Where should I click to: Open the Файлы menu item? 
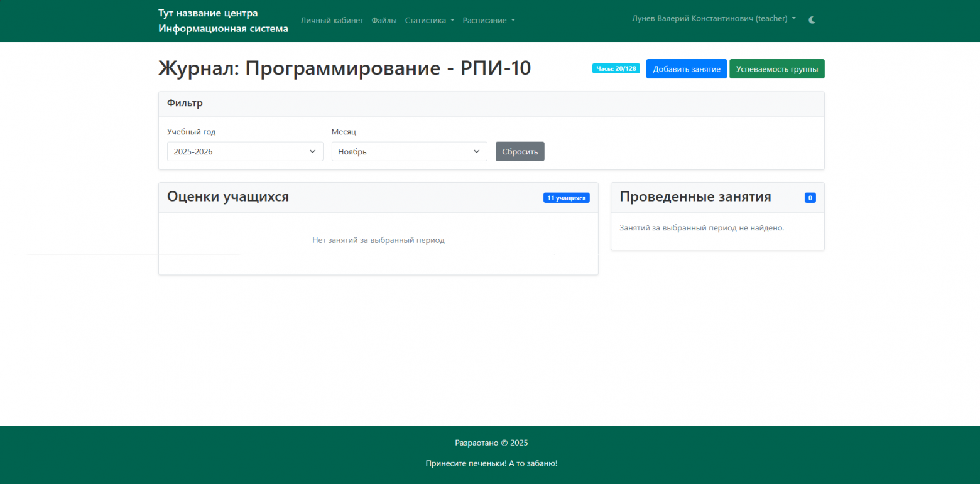click(384, 20)
